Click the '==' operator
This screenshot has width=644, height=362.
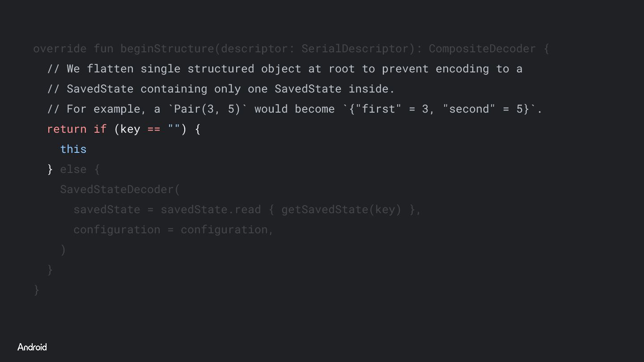154,129
